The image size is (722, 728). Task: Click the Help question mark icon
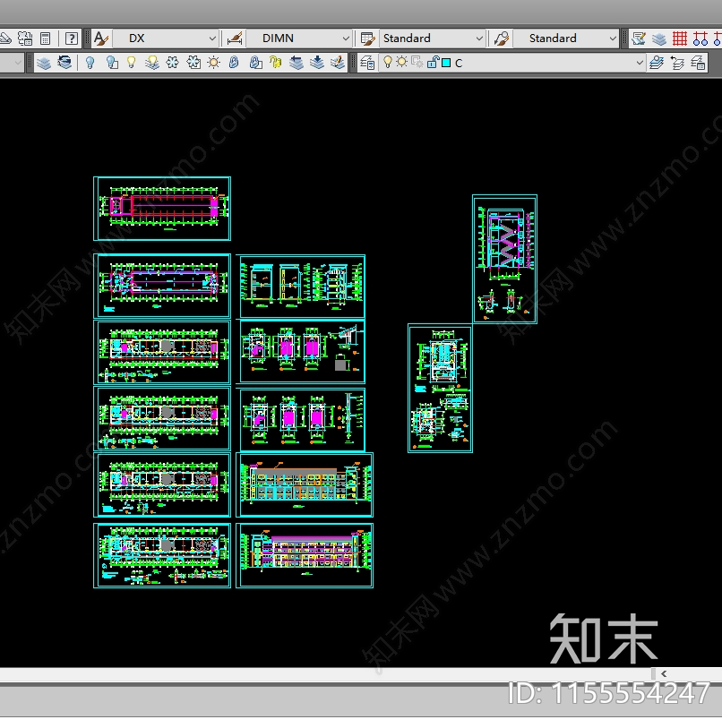(x=72, y=39)
